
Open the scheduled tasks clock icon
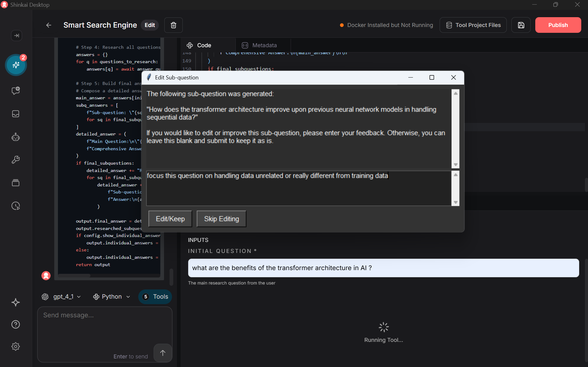tap(16, 206)
